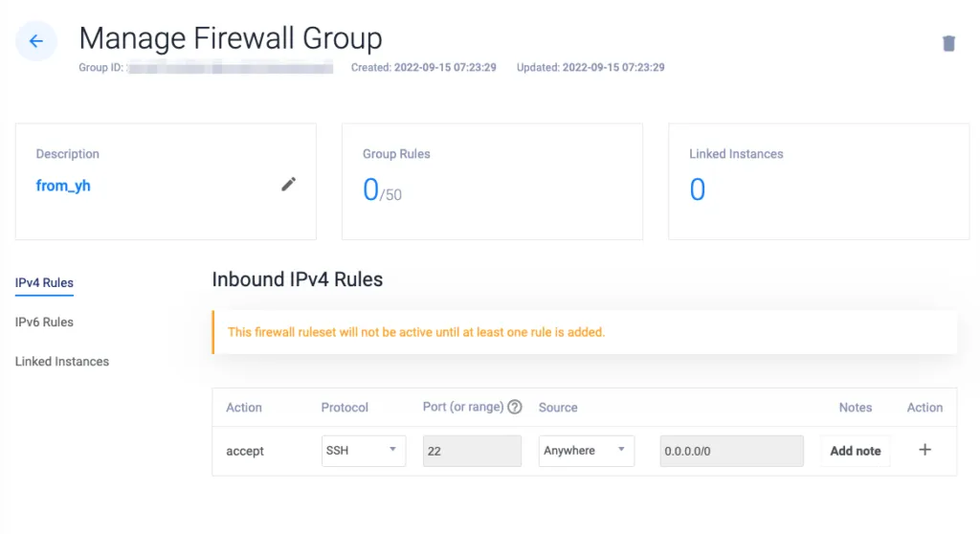Screen dimensions: 980x534
Task: Select the Group Rules 0/50 card
Action: (492, 181)
